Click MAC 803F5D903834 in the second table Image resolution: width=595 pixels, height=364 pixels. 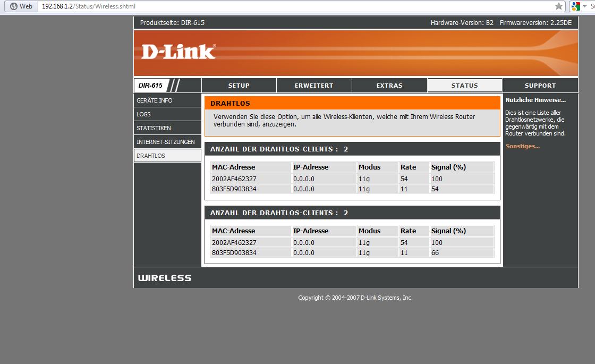[234, 253]
